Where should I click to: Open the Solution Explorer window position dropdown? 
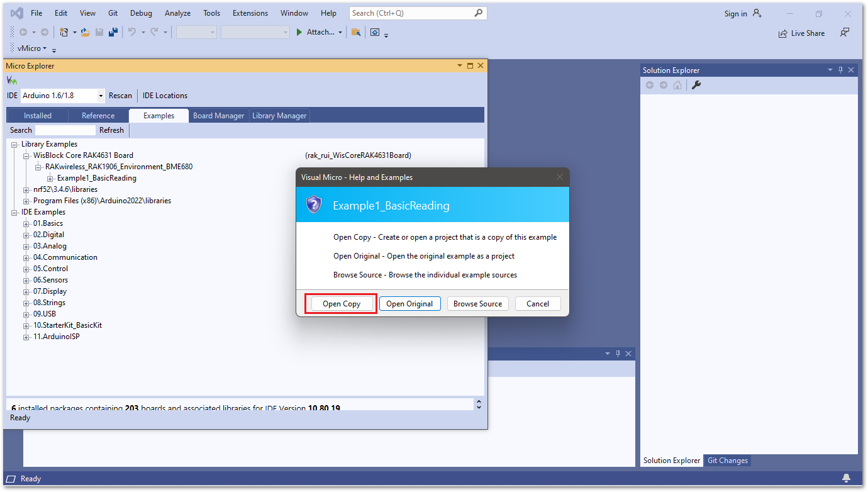(x=829, y=70)
